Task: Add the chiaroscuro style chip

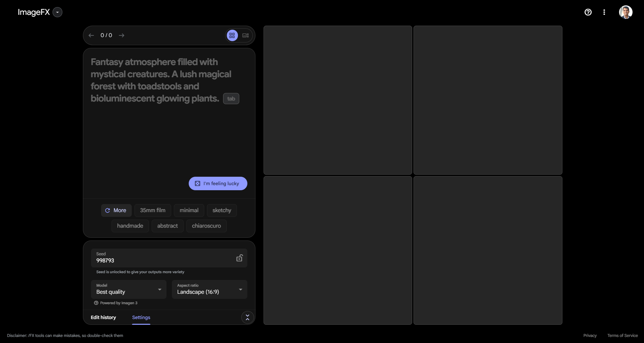Action: [x=207, y=226]
